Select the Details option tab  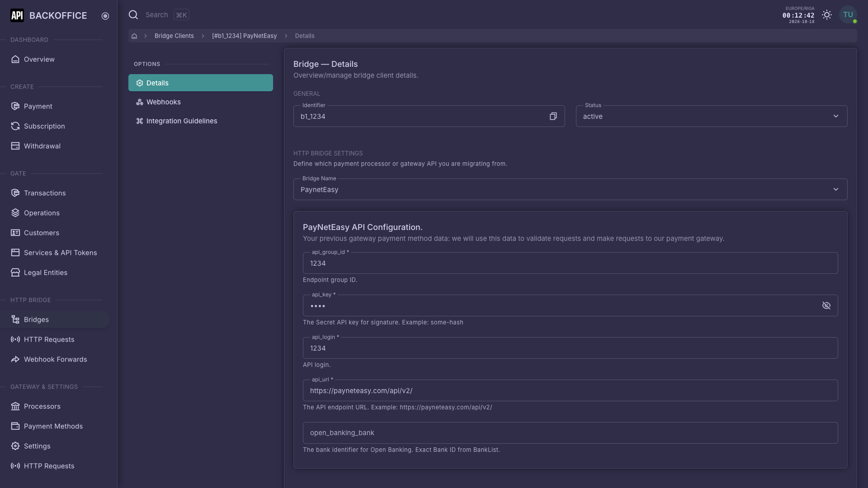pyautogui.click(x=201, y=83)
